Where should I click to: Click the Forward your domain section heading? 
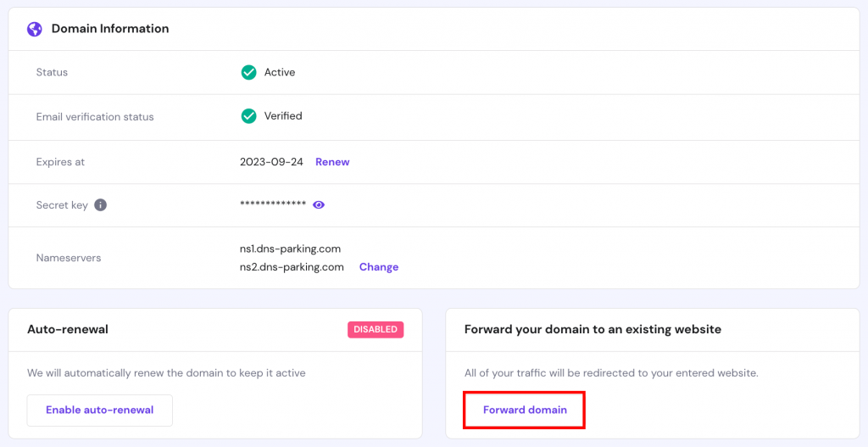(593, 329)
